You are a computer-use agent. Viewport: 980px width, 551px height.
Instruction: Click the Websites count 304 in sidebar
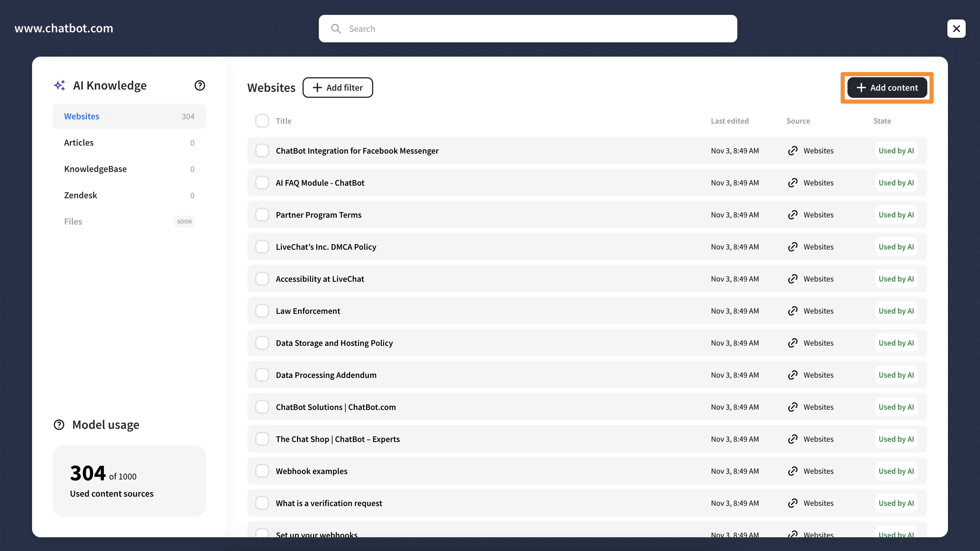[188, 116]
